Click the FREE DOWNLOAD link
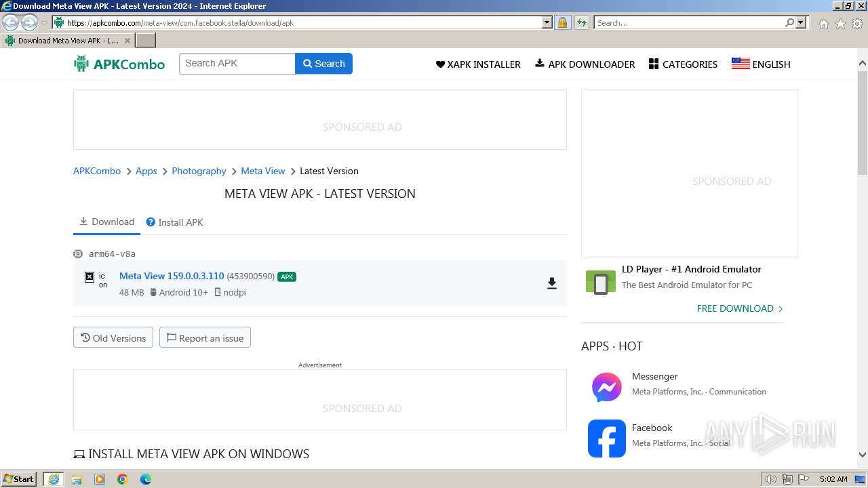The width and height of the screenshot is (868, 488). (740, 308)
